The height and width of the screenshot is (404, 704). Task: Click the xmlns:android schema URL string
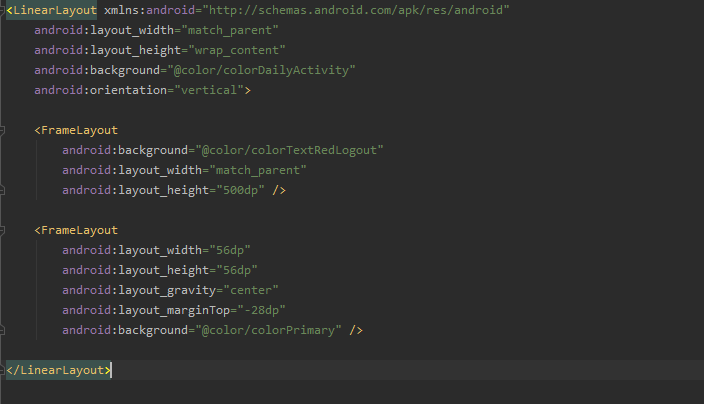(356, 10)
